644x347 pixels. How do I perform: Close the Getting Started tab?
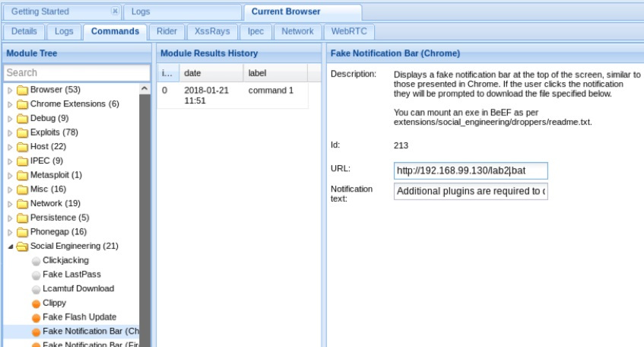click(x=116, y=11)
